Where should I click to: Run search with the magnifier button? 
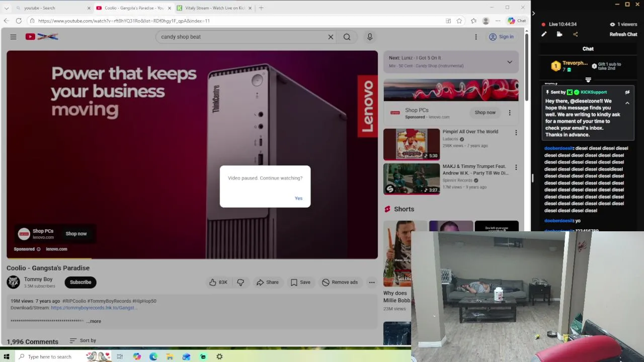pos(347,37)
